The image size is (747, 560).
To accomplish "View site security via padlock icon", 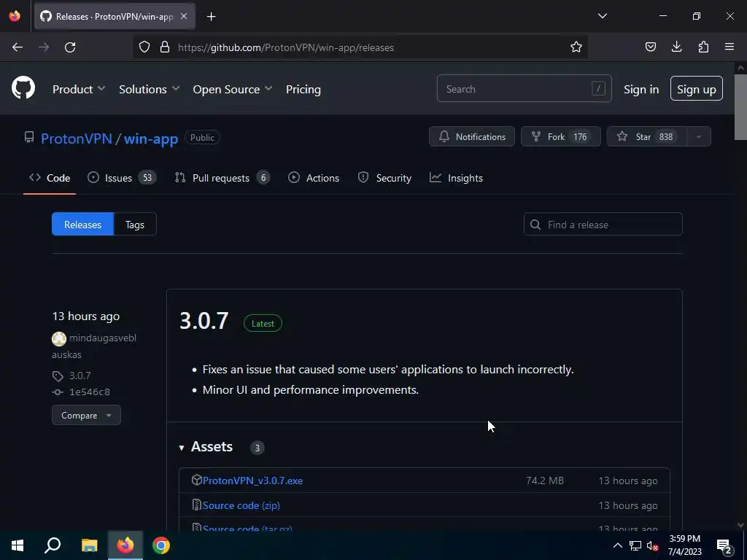I will tap(165, 47).
